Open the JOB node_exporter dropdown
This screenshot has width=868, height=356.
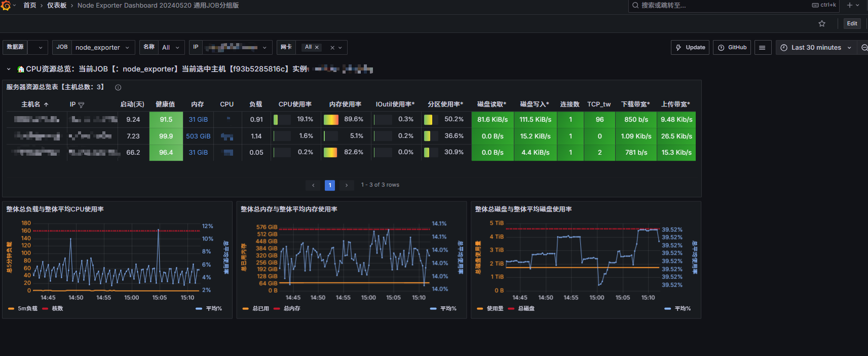point(103,47)
